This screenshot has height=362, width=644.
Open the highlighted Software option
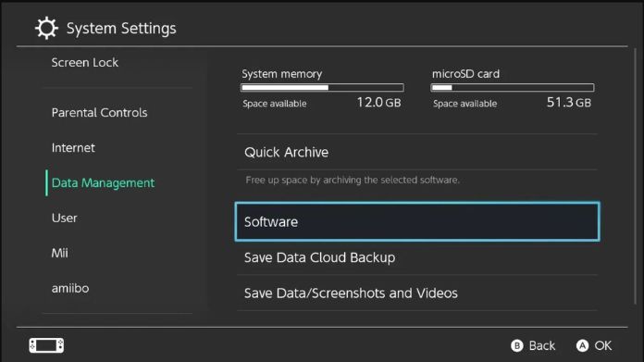click(417, 221)
